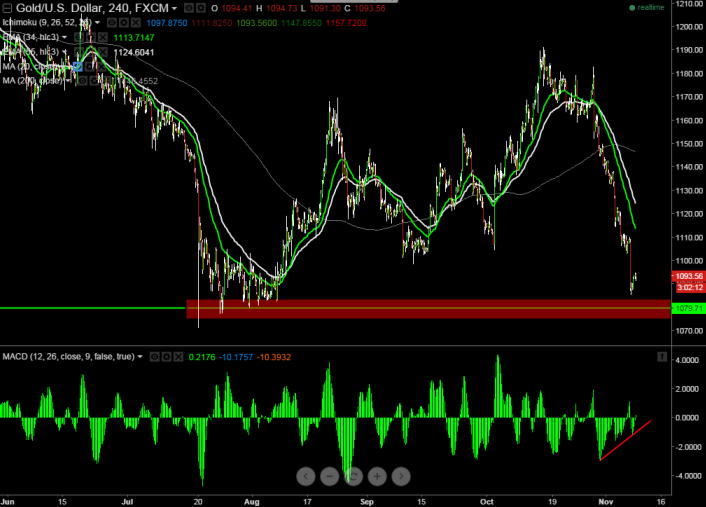Select the red trendline on the MACD histogram
This screenshot has height=507, width=706.
click(x=625, y=441)
